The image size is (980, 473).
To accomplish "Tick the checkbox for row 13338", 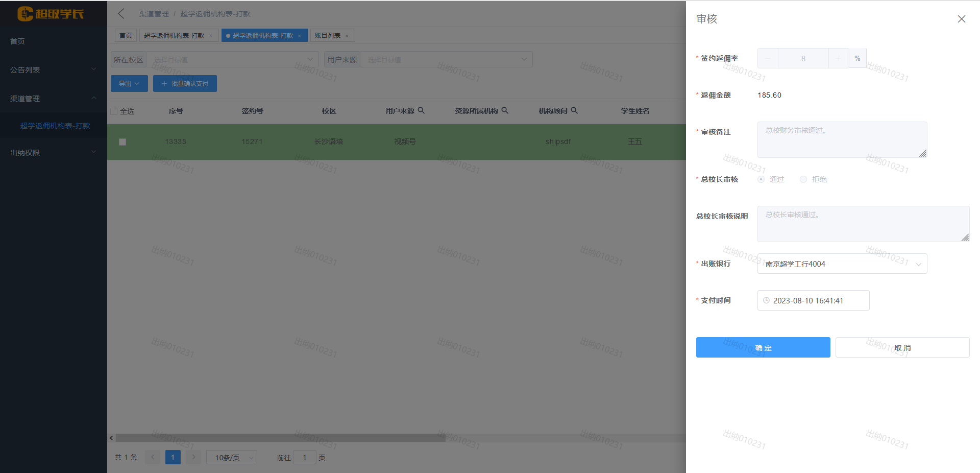I will click(x=122, y=142).
